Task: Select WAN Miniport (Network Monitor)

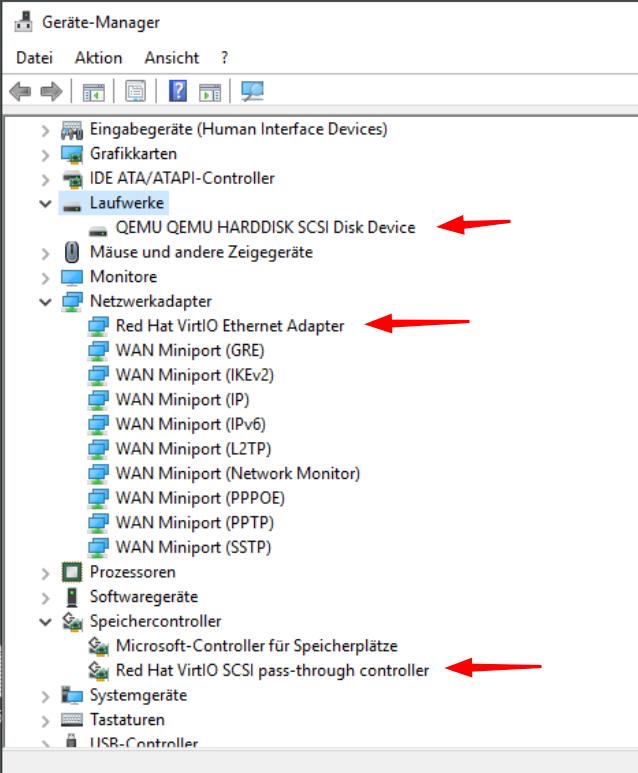Action: coord(238,474)
